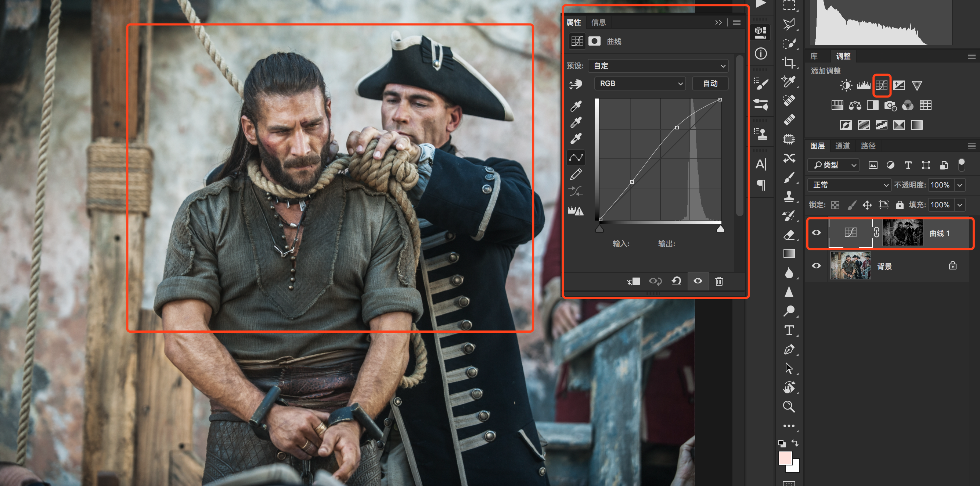This screenshot has width=980, height=486.
Task: Select the Rotate View hand tool
Action: pos(789,388)
